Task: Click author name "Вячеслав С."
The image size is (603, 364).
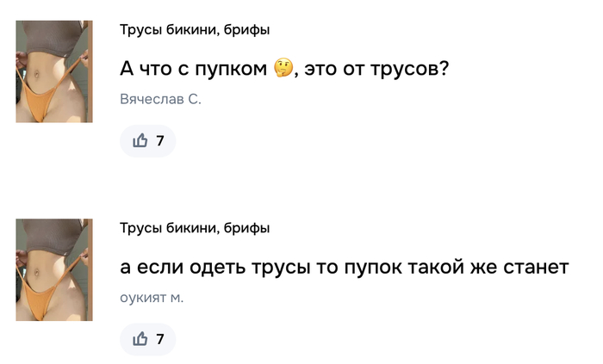Action: point(160,100)
